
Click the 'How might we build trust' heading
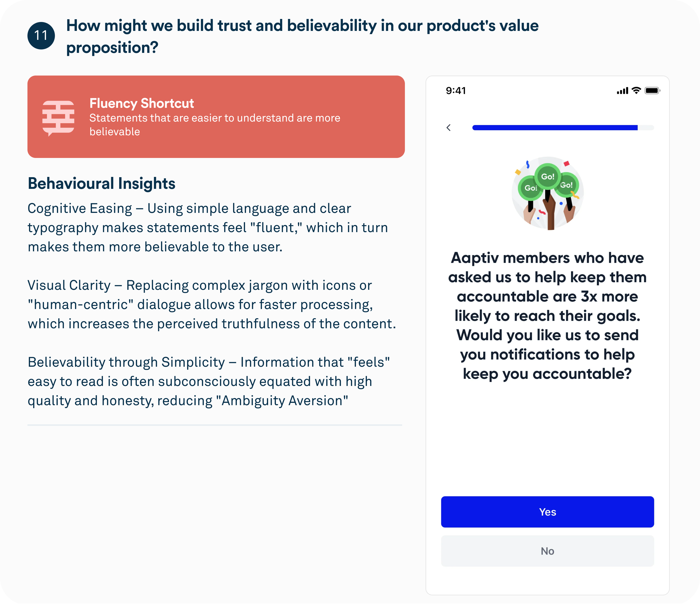(302, 36)
